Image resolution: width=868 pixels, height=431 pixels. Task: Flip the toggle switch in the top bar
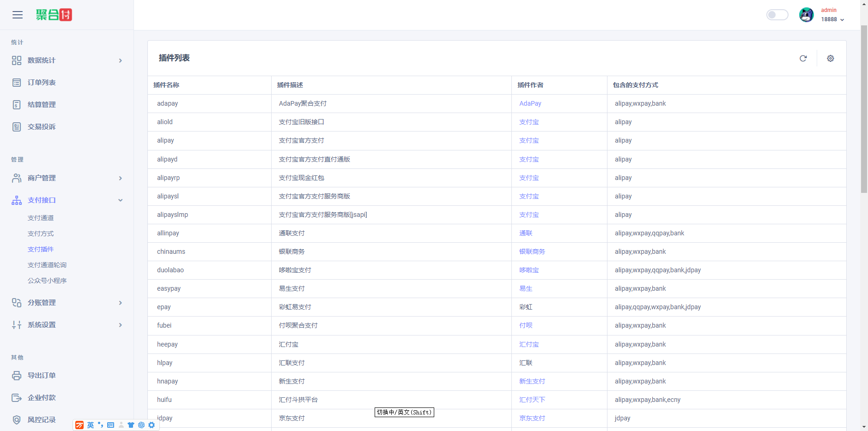coord(777,14)
